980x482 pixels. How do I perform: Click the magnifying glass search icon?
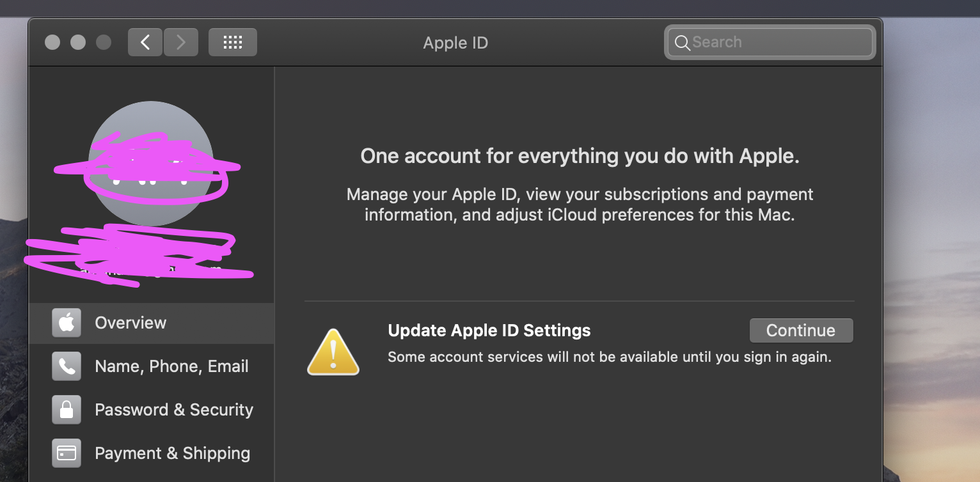(682, 43)
